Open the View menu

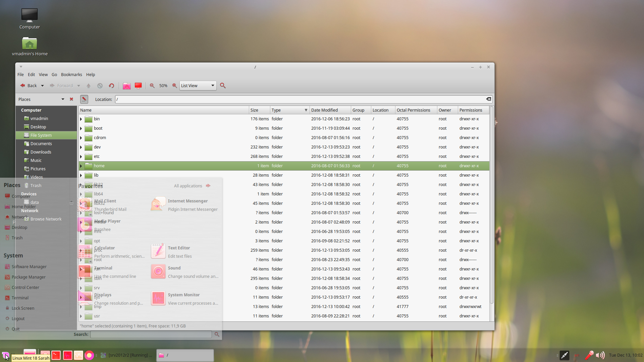pyautogui.click(x=43, y=75)
